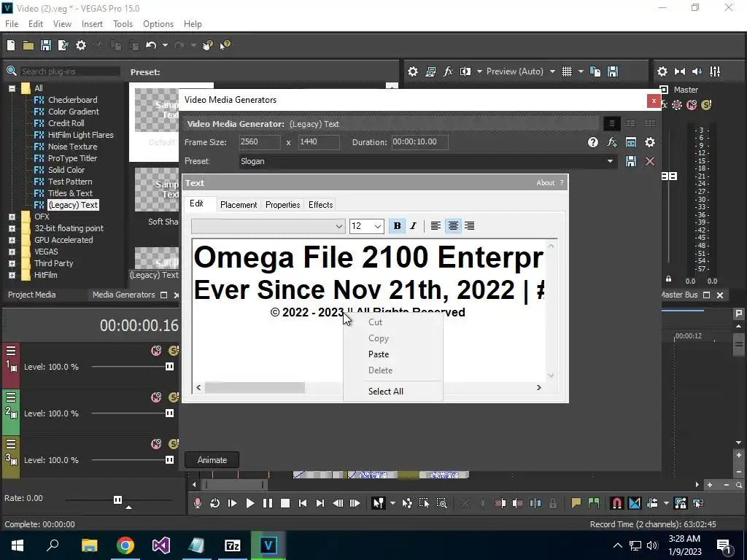The image size is (747, 560).
Task: Click the Preview on external monitor icon
Action: point(430,71)
